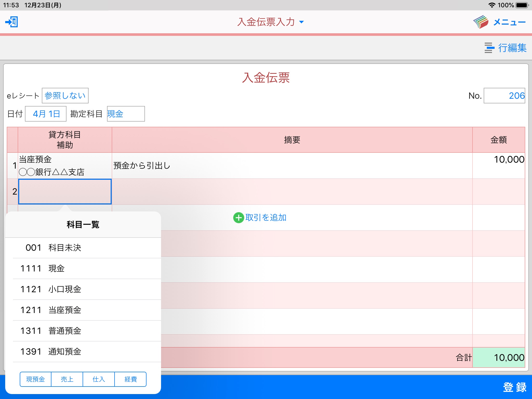
Task: Check the Wi-Fi status icon
Action: pyautogui.click(x=492, y=5)
